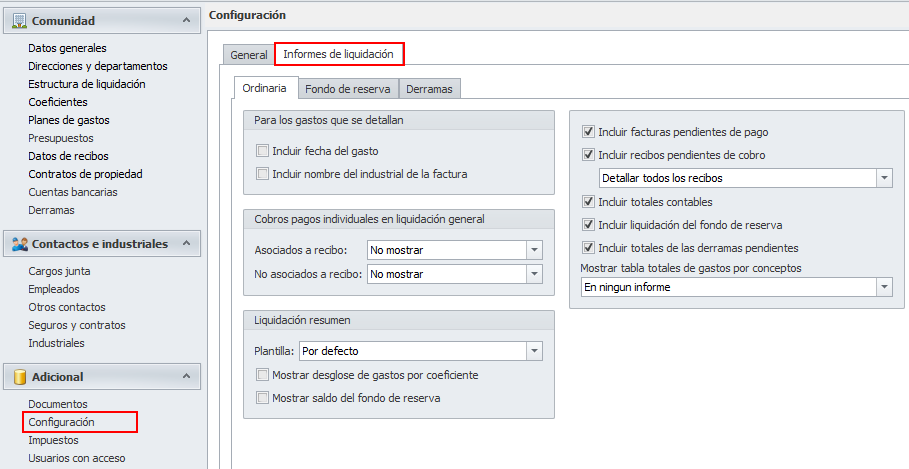Open Datos generales in the sidebar
The height and width of the screenshot is (469, 909).
(67, 48)
